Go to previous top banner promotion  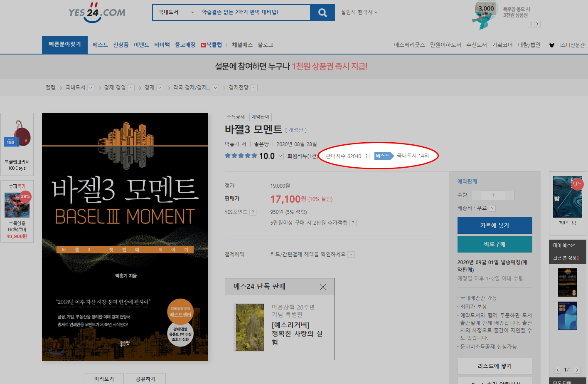(531, 24)
